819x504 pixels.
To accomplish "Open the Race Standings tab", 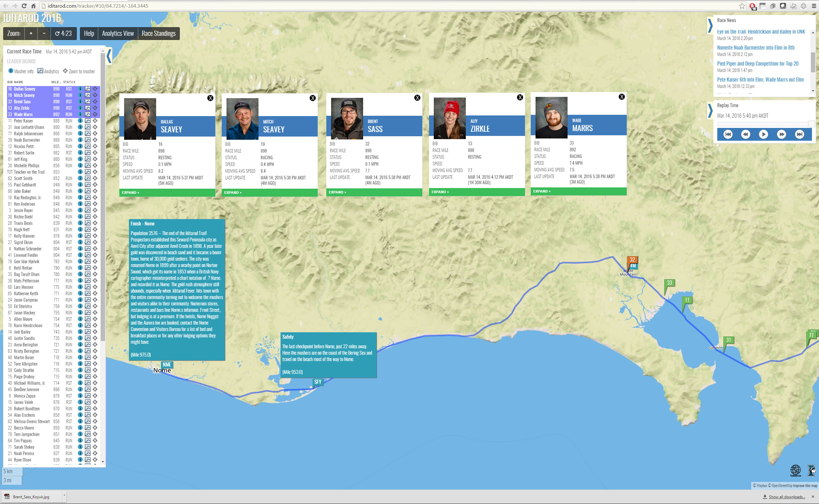I will (159, 33).
